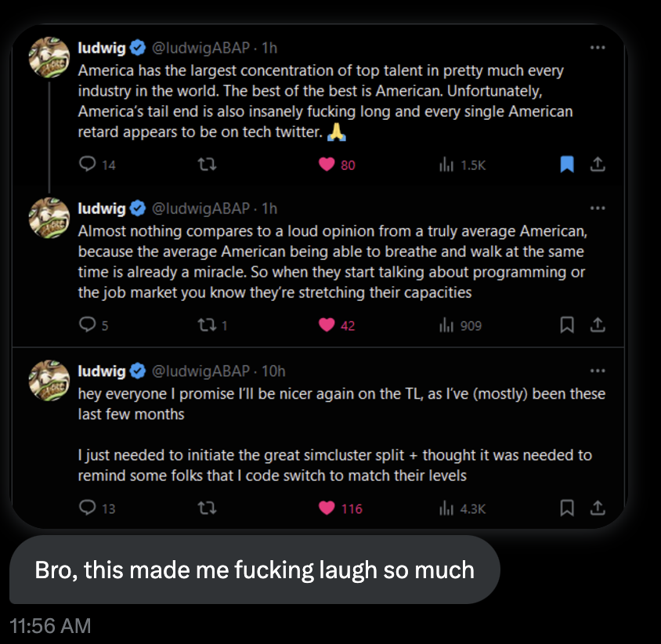The image size is (661, 644).
Task: Share the third tweet about simcluster split
Action: point(597,508)
